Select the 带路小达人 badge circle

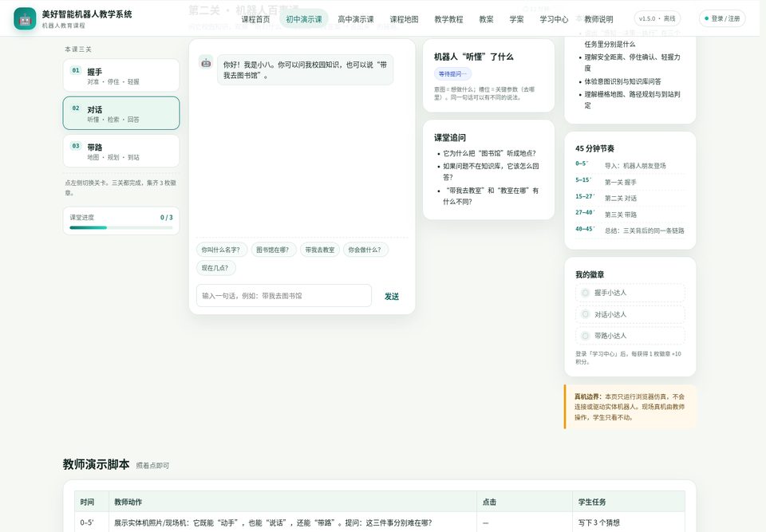[585, 336]
